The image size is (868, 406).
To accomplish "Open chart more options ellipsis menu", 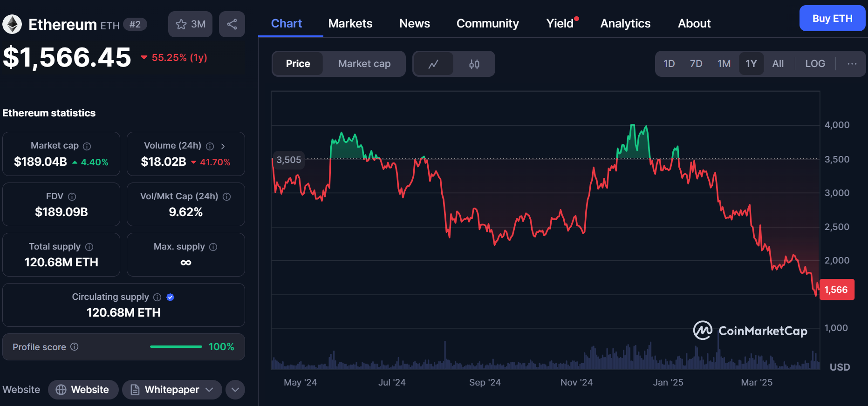I will click(852, 64).
